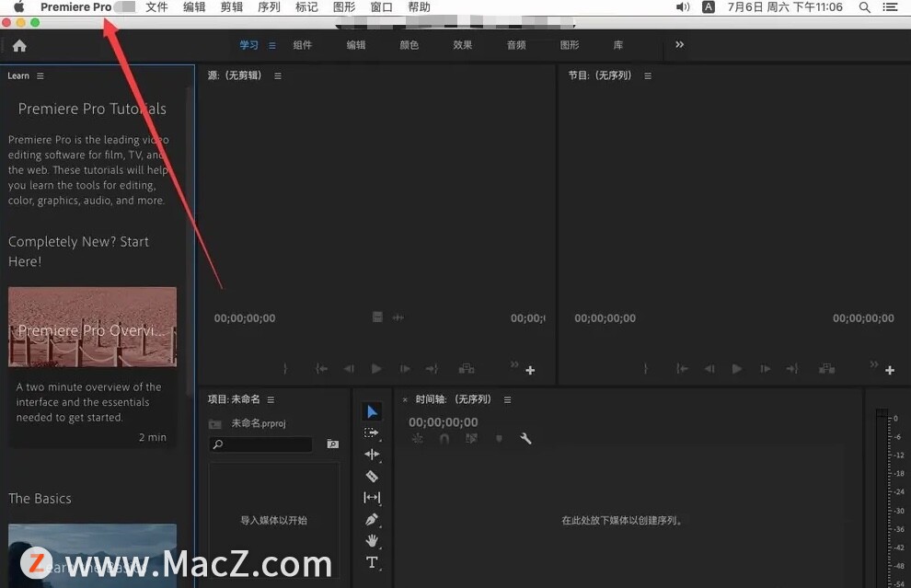This screenshot has height=588, width=911.
Task: Expand hidden source monitor transport buttons
Action: coord(514,364)
